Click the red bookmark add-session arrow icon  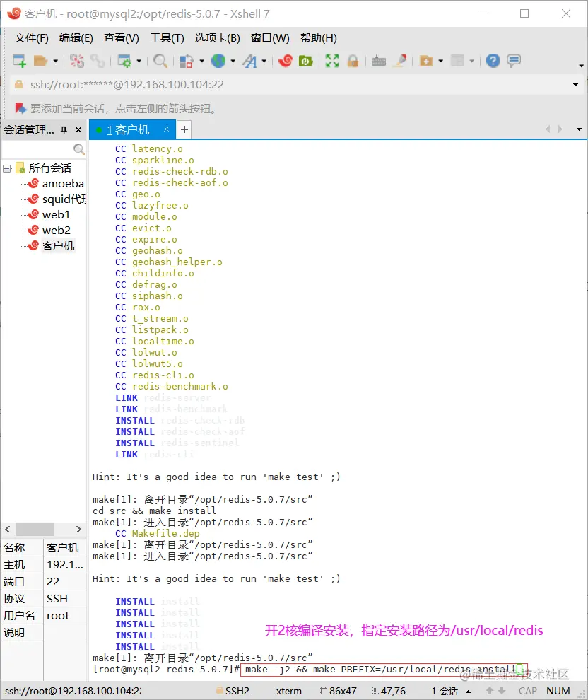pos(20,108)
